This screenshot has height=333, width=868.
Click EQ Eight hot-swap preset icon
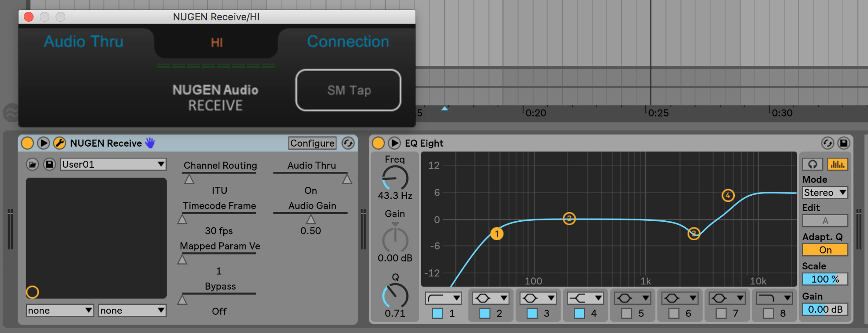click(x=827, y=143)
